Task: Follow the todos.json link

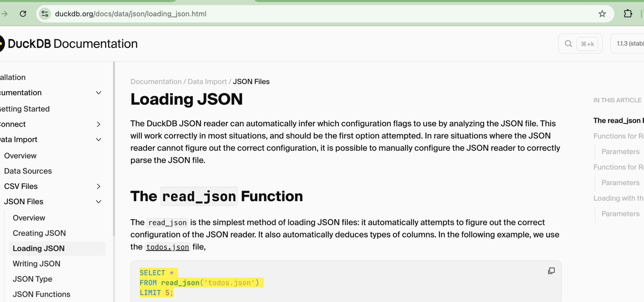Action: [168, 247]
